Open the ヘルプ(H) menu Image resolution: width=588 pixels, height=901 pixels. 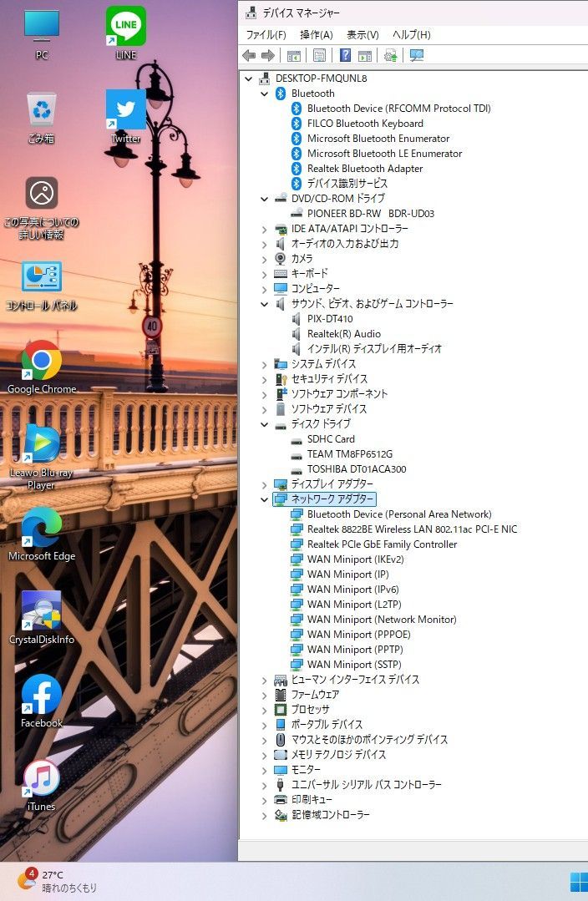412,34
